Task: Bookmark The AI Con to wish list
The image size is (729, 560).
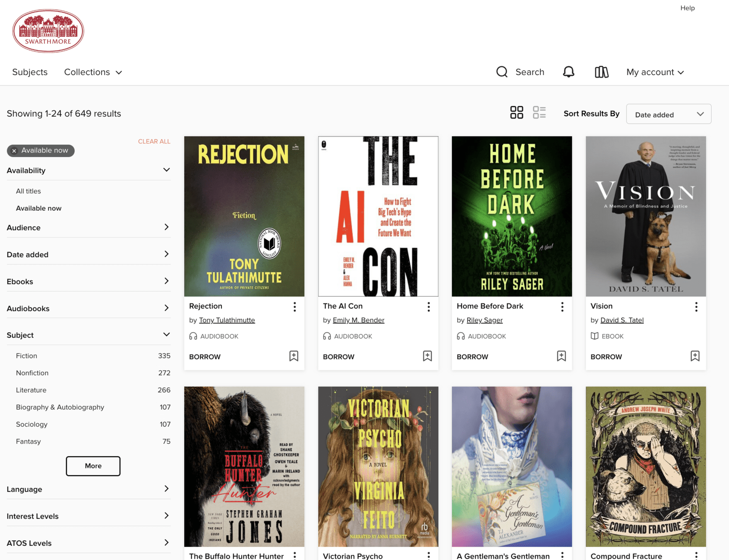Action: 428,356
